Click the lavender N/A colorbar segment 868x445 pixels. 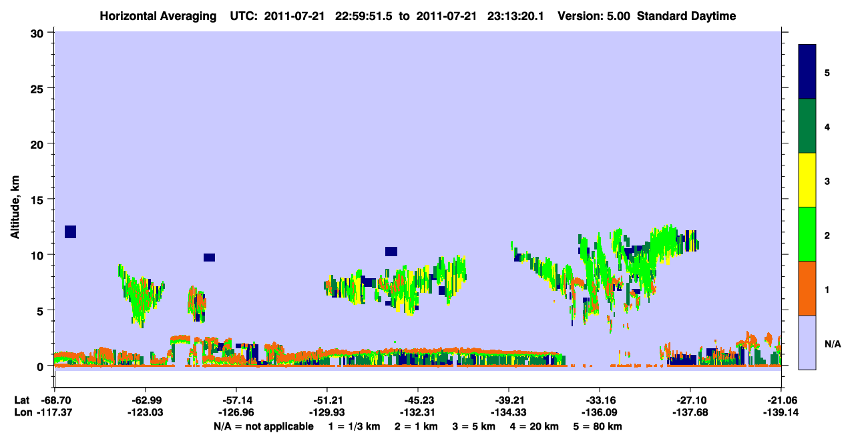coord(807,342)
